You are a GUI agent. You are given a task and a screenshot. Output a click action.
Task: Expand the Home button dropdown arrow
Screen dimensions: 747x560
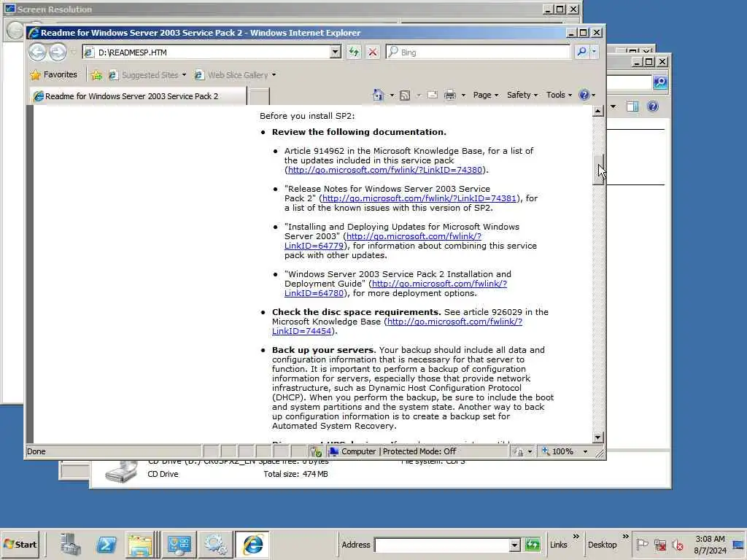coord(392,96)
